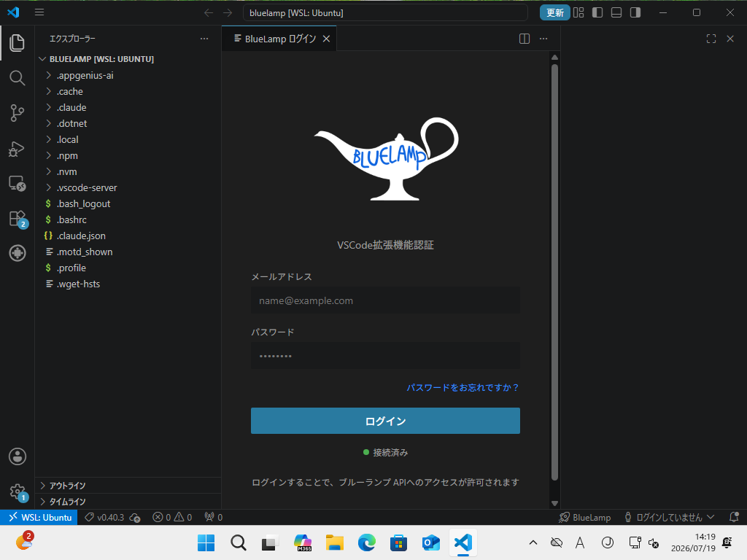
Task: Click the v0.40.3 status bar item
Action: (x=112, y=517)
